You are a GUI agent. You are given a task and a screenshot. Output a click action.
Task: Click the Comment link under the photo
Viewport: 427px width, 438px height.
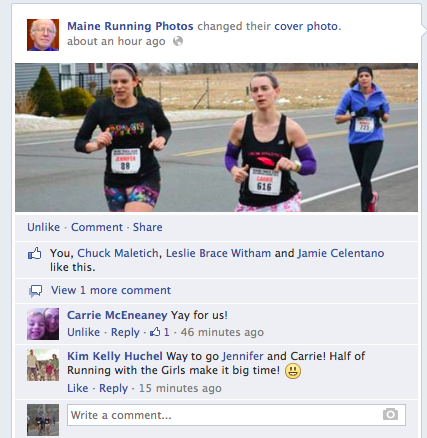click(97, 227)
